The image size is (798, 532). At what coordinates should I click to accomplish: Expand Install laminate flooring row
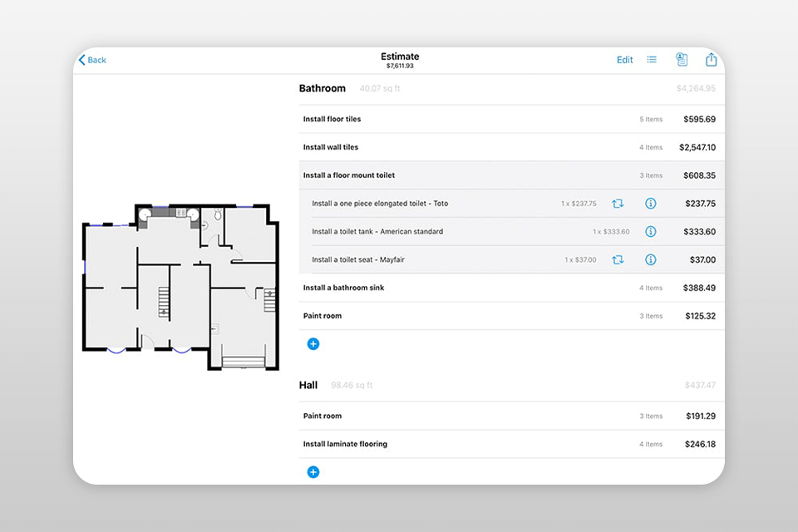[511, 444]
